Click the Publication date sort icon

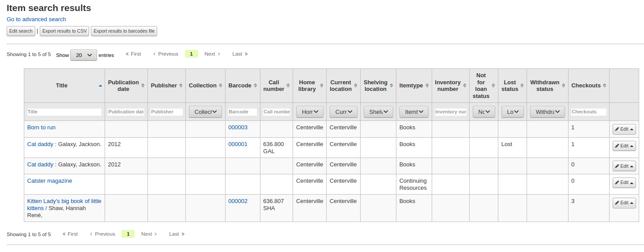(x=143, y=86)
